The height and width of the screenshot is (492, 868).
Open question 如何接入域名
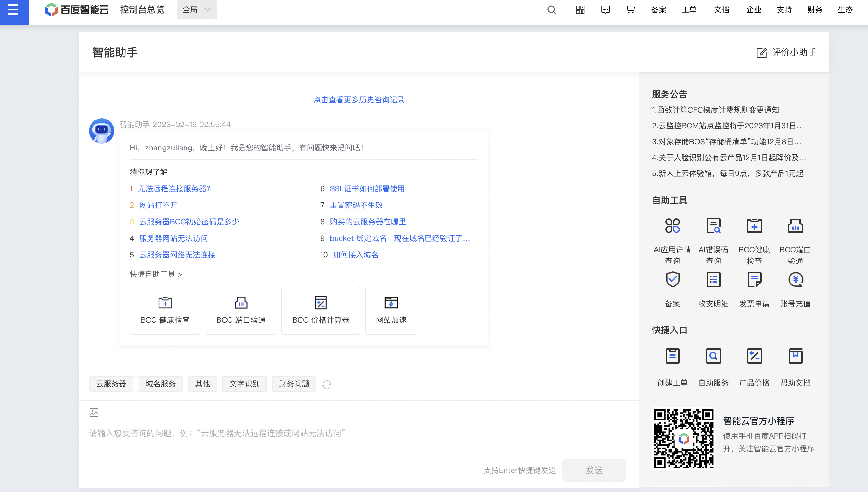coord(355,255)
